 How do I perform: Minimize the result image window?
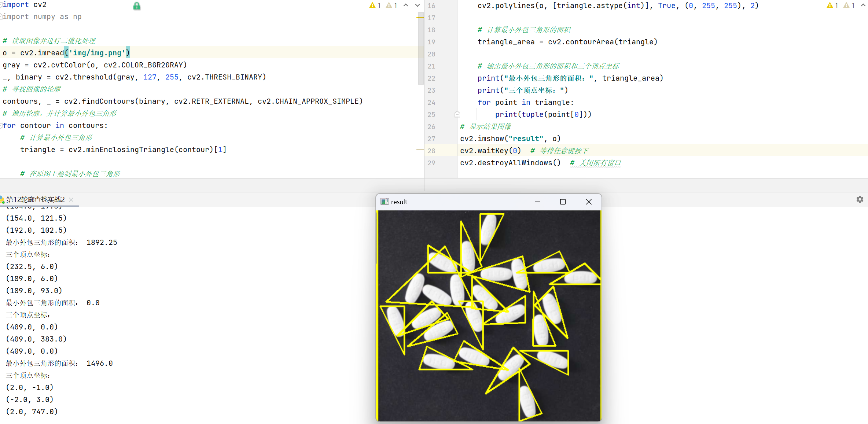click(x=537, y=202)
